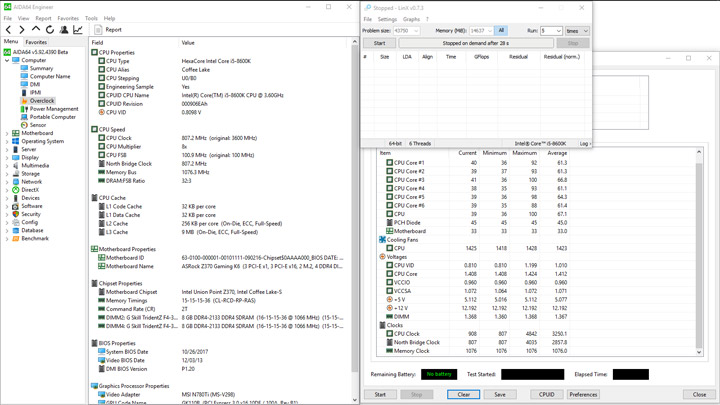Toggle the All memory button in LinX

click(501, 31)
